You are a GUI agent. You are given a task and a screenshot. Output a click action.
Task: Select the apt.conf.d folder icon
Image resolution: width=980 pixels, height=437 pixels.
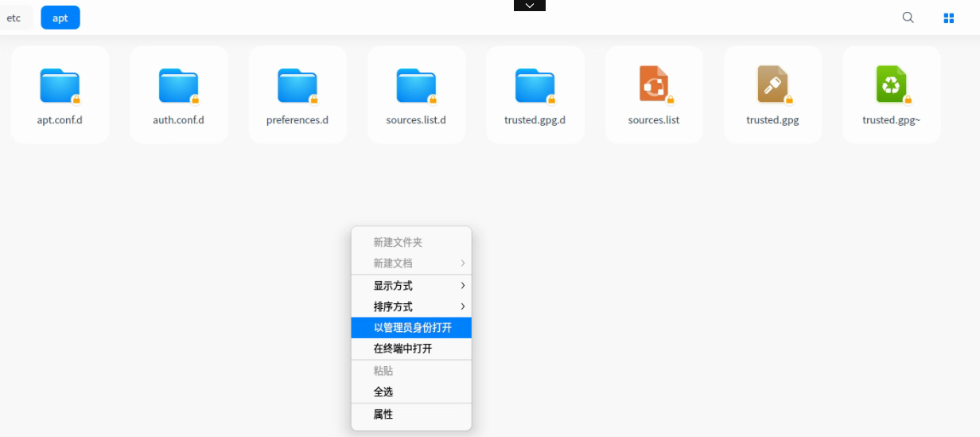[60, 85]
